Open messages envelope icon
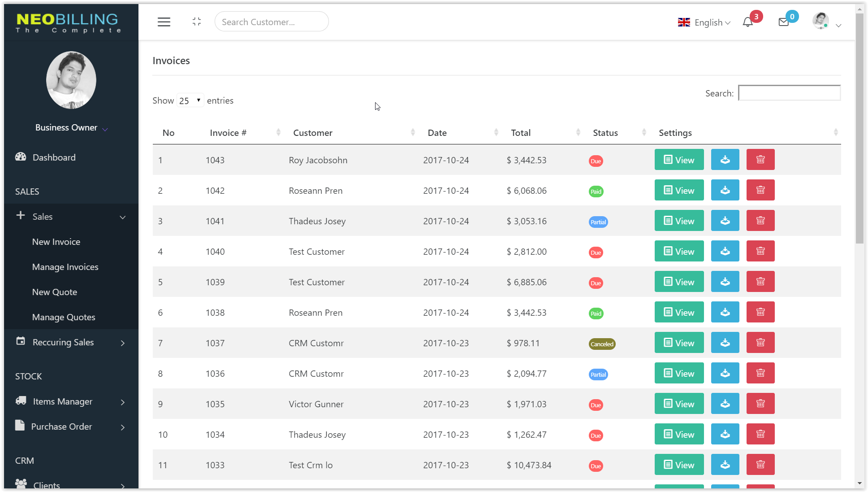The height and width of the screenshot is (492, 868). click(783, 22)
